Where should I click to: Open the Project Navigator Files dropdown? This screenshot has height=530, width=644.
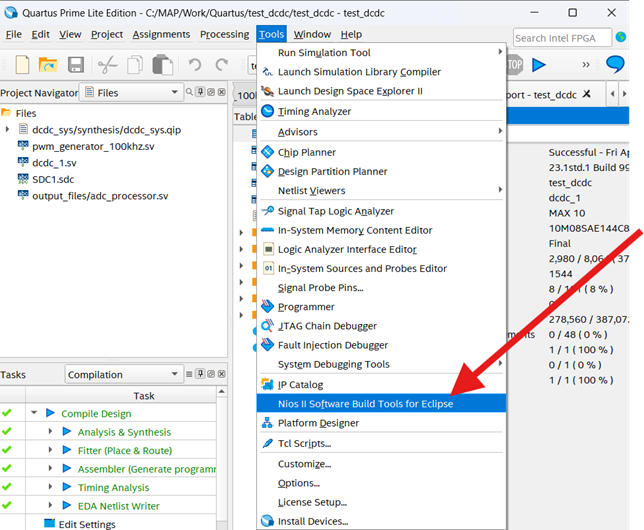coord(131,92)
